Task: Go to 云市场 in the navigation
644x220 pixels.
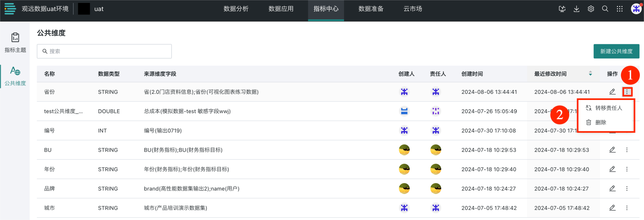Action: [x=412, y=9]
